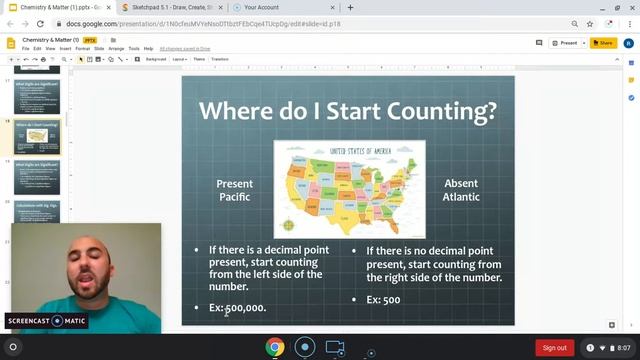Click the 'Present Pacific' text box

pos(234,190)
